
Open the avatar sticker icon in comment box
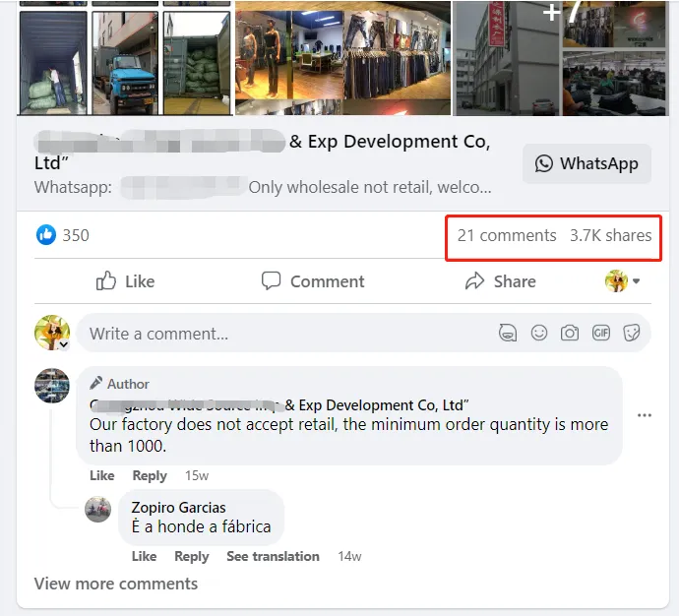coord(508,334)
